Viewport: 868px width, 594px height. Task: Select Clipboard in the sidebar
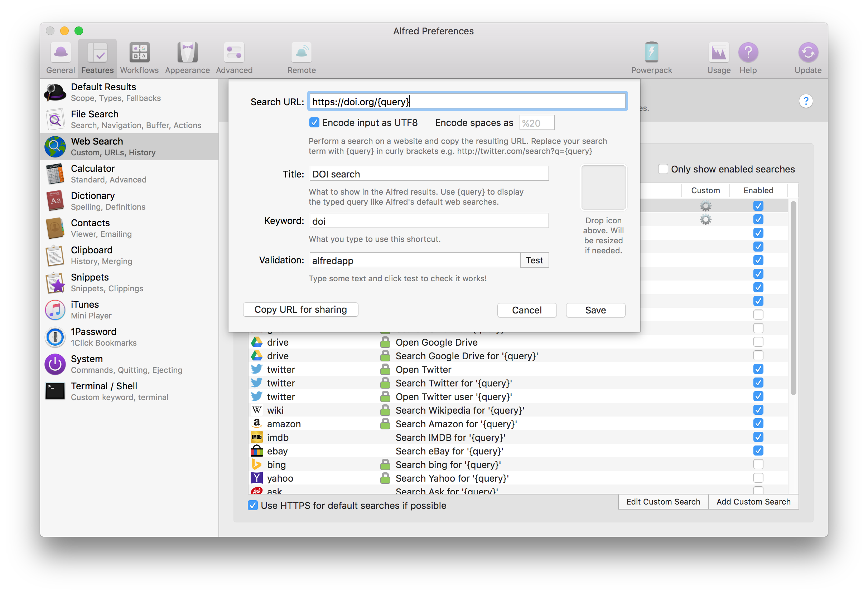click(x=129, y=255)
